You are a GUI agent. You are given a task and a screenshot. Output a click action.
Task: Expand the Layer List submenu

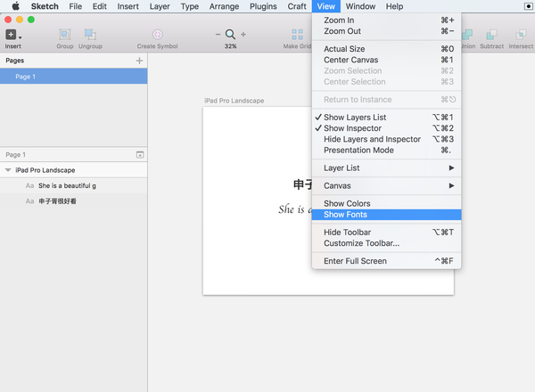click(387, 168)
